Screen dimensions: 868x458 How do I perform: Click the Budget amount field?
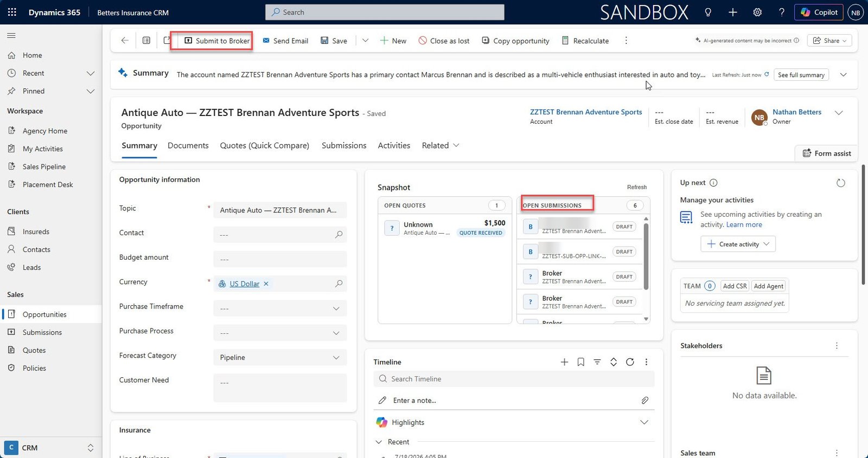280,259
